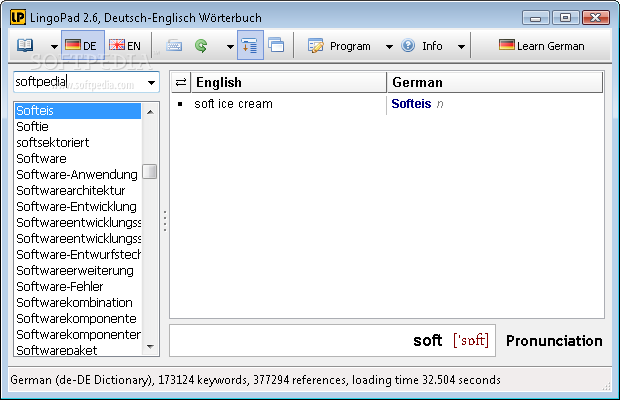Click the word list scroll down arrow
The height and width of the screenshot is (400, 620).
150,346
